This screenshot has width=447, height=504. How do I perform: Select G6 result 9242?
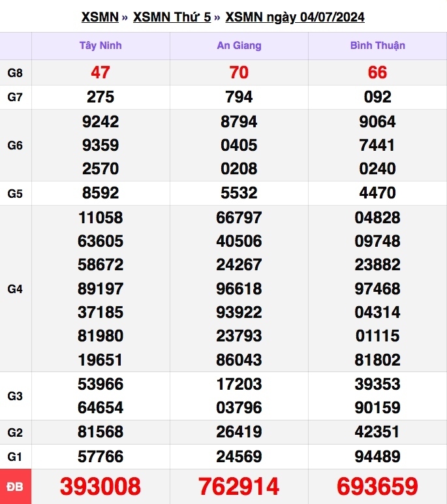(x=100, y=122)
